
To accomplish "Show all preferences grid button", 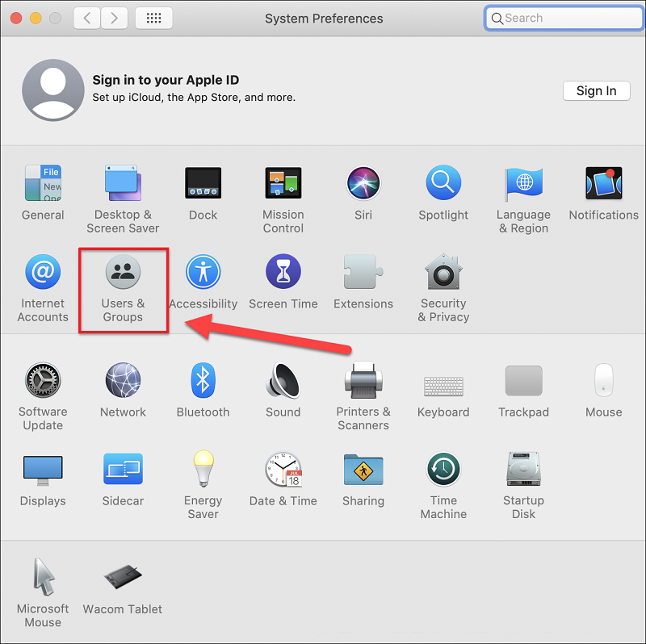I will point(153,18).
